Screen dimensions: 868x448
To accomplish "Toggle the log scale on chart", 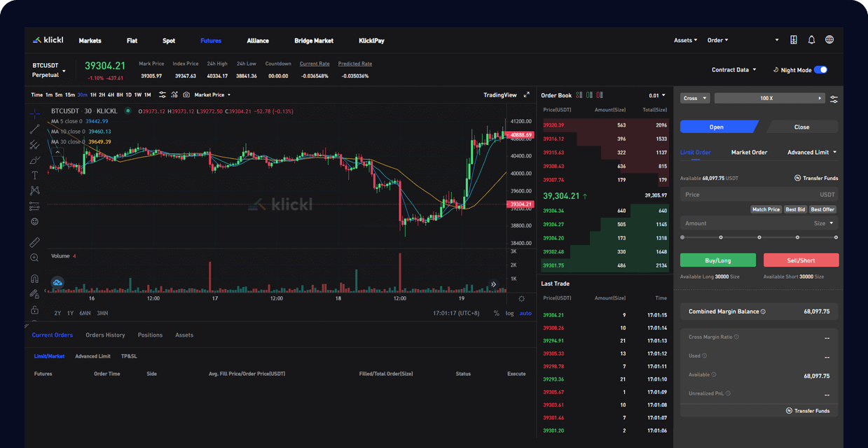I will pyautogui.click(x=509, y=313).
